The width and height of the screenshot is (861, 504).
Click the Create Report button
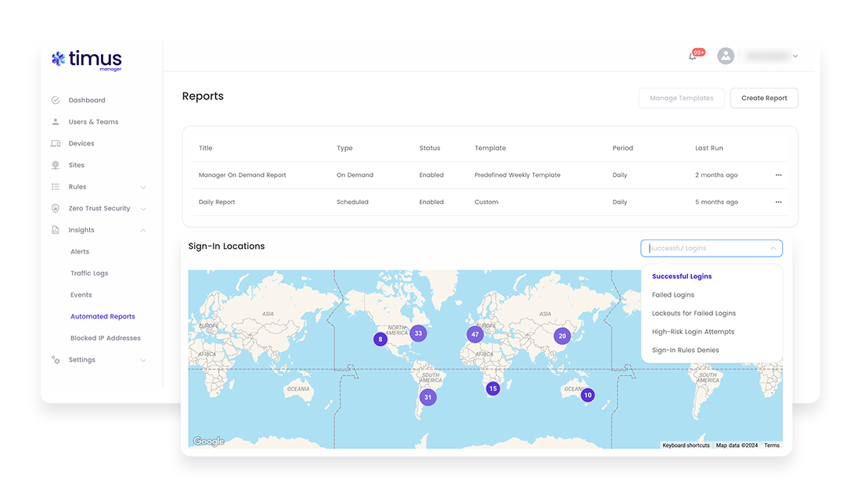[764, 98]
